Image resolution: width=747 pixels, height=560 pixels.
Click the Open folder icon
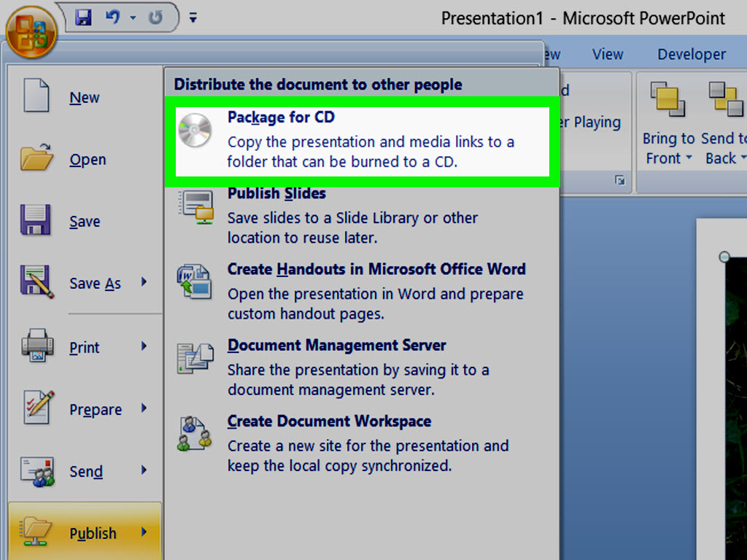(36, 157)
